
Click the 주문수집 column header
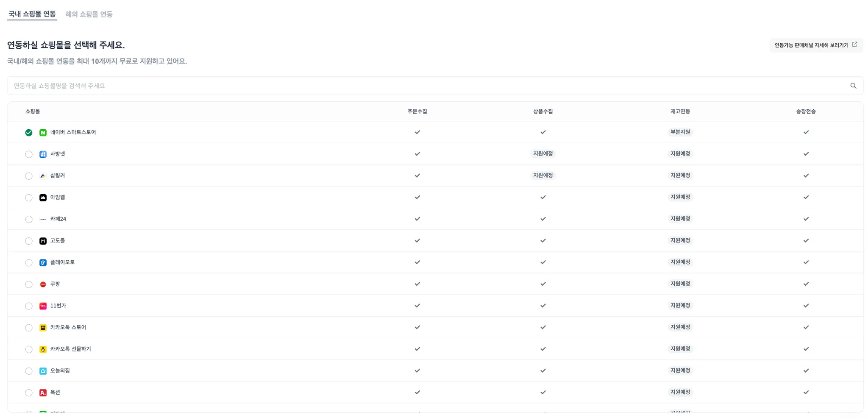click(x=417, y=111)
